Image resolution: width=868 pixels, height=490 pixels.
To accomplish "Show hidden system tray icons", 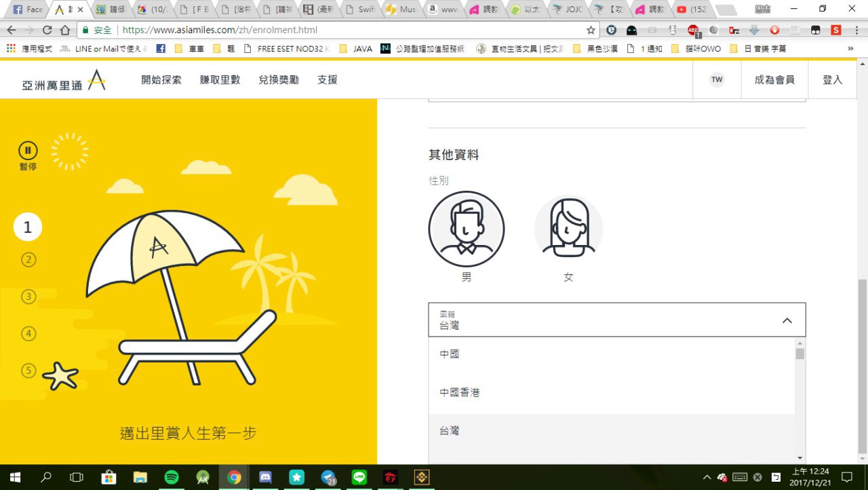I will click(x=707, y=477).
